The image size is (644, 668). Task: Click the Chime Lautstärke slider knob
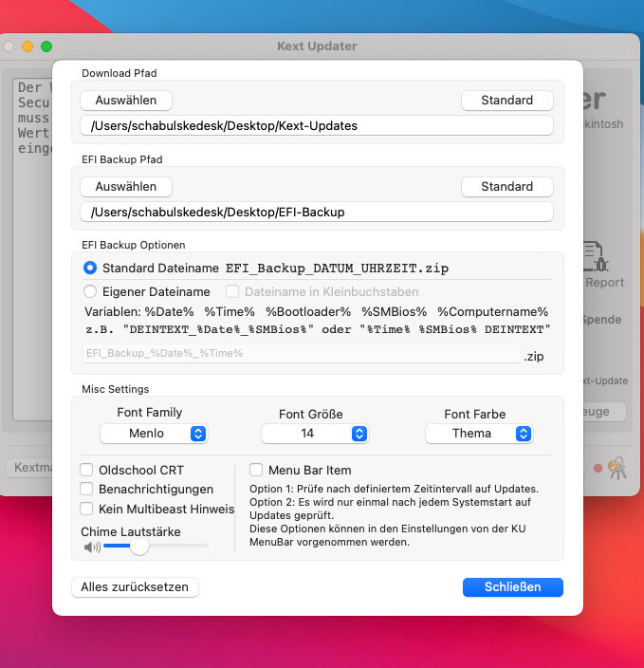coord(138,547)
